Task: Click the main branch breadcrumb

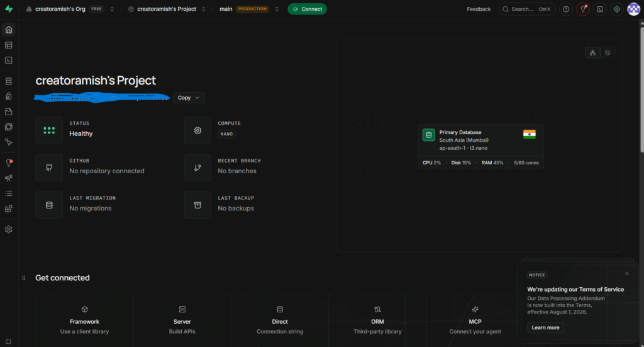Action: click(x=226, y=9)
